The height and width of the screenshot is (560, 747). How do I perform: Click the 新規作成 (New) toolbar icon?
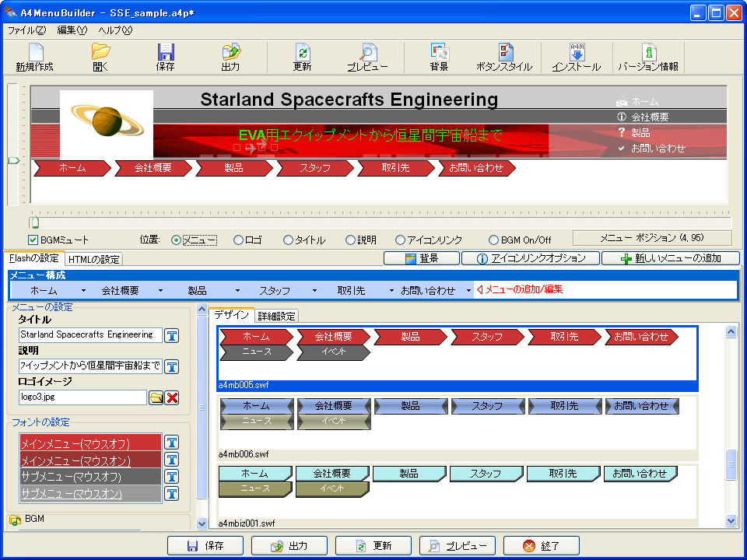coord(35,52)
